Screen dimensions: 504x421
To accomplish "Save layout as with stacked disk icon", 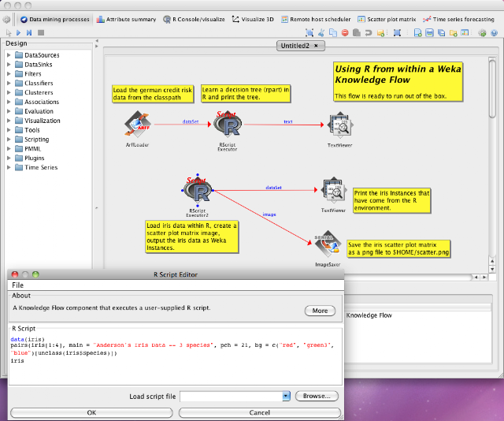I will 441,32.
